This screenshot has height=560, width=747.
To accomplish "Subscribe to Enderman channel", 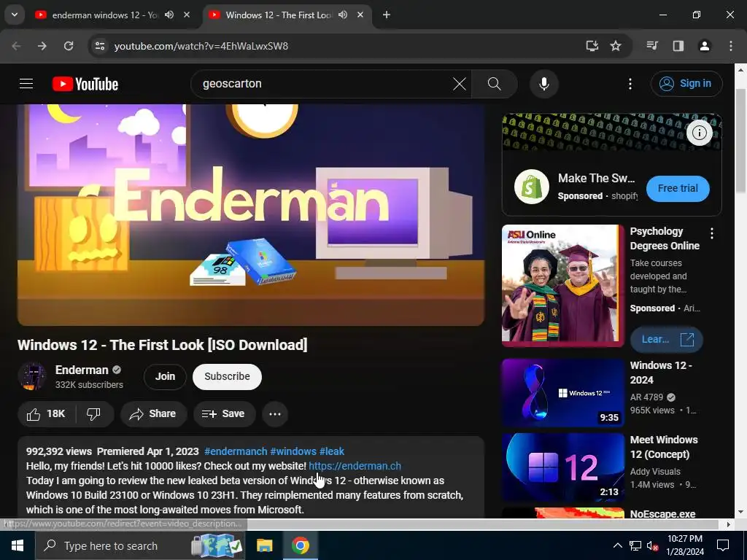I will [x=228, y=377].
